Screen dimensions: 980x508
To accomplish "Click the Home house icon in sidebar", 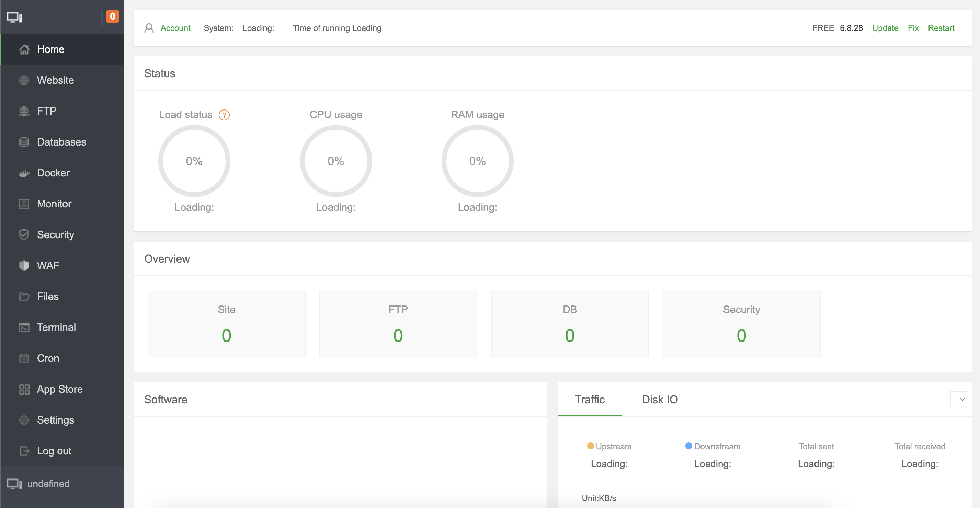I will pyautogui.click(x=24, y=49).
